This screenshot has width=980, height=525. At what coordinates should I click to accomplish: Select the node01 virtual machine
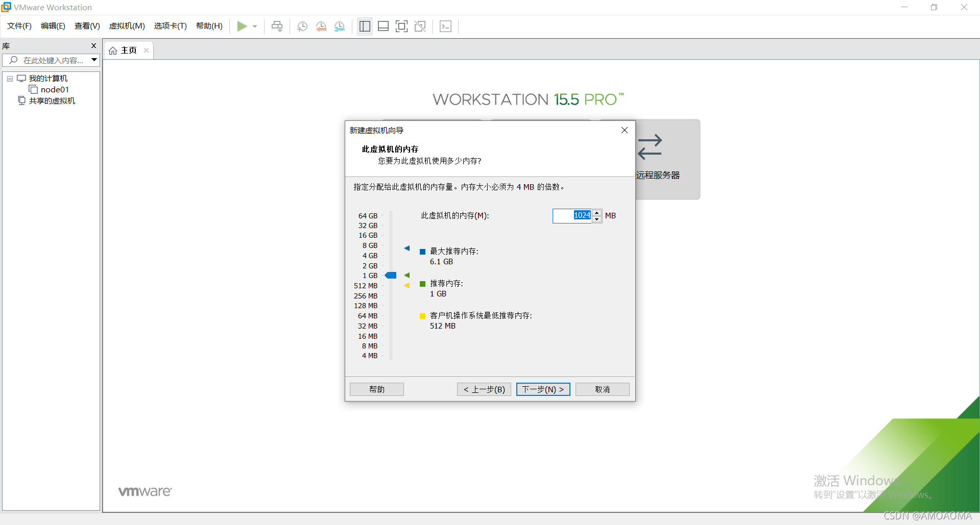[55, 90]
